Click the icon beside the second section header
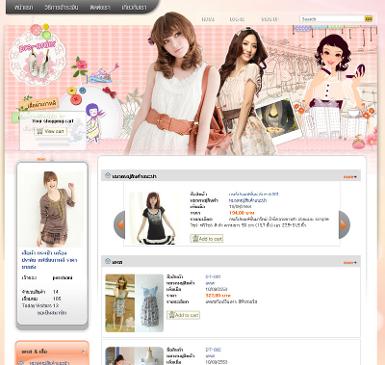 coord(107,262)
